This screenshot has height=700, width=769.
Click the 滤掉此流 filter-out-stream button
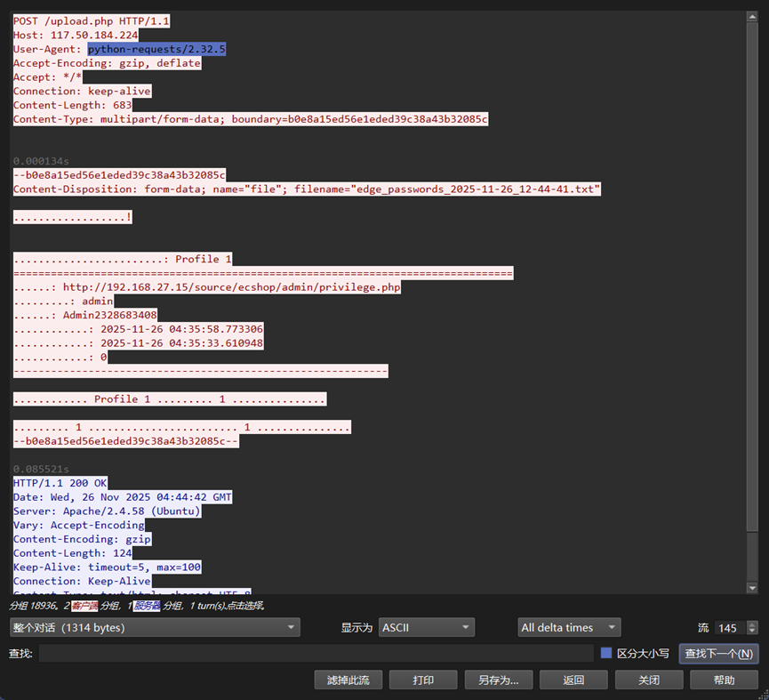coord(348,680)
